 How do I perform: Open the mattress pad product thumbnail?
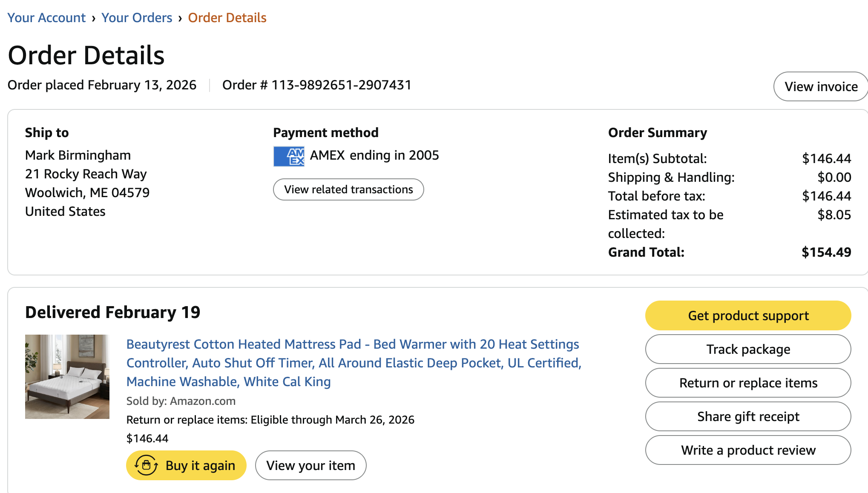(x=67, y=377)
